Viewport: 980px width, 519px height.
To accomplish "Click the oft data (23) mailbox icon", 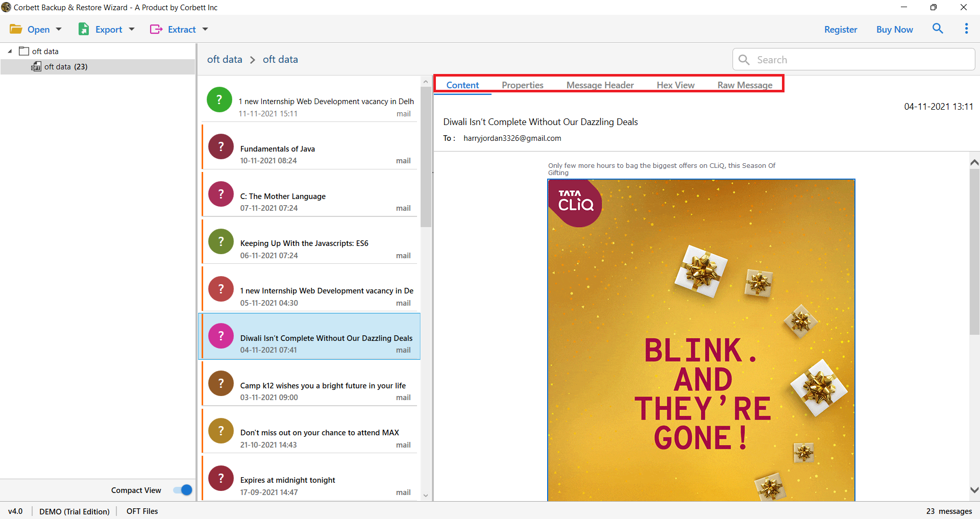I will point(36,66).
